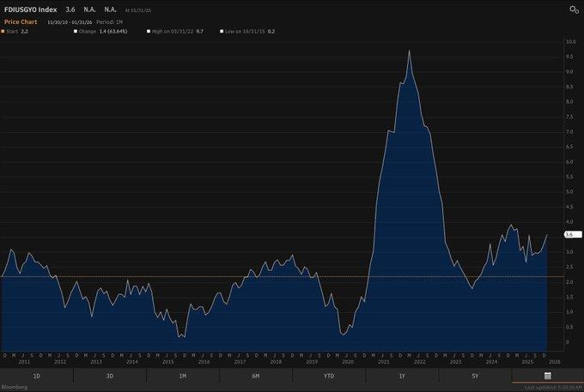Open the custom date range calendar icon
This screenshot has height=392, width=584.
pyautogui.click(x=547, y=376)
